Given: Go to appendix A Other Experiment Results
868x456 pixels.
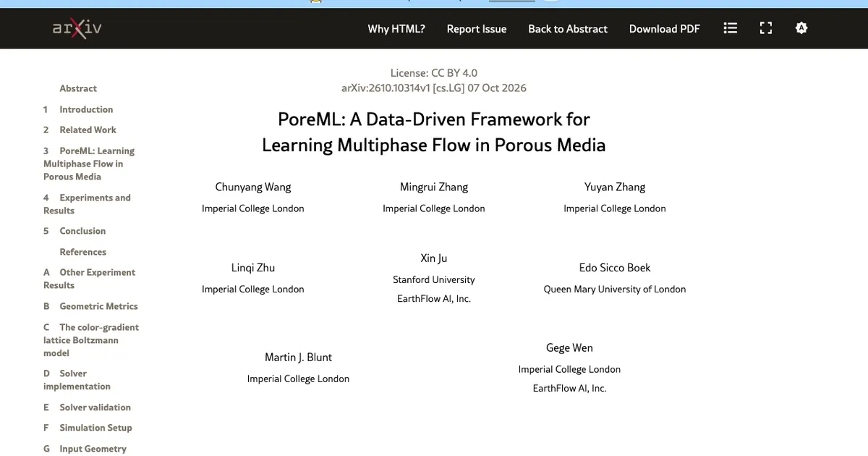Looking at the screenshot, I should coord(89,279).
